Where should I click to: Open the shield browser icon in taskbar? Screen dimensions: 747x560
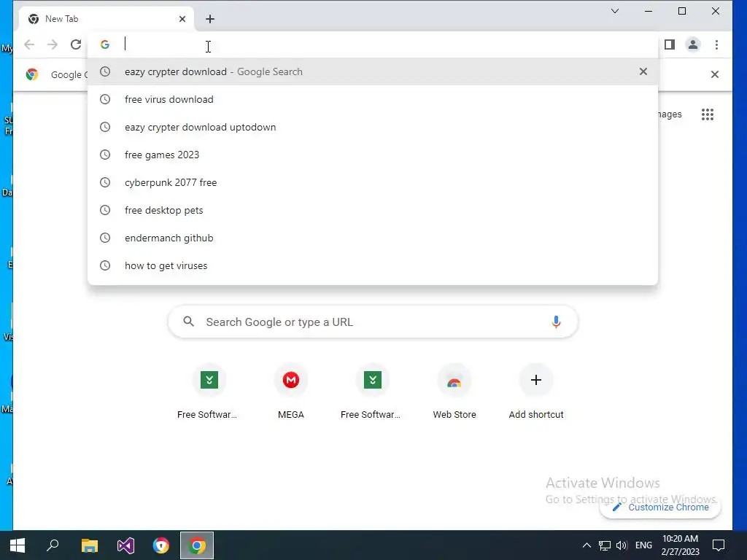coord(161,545)
